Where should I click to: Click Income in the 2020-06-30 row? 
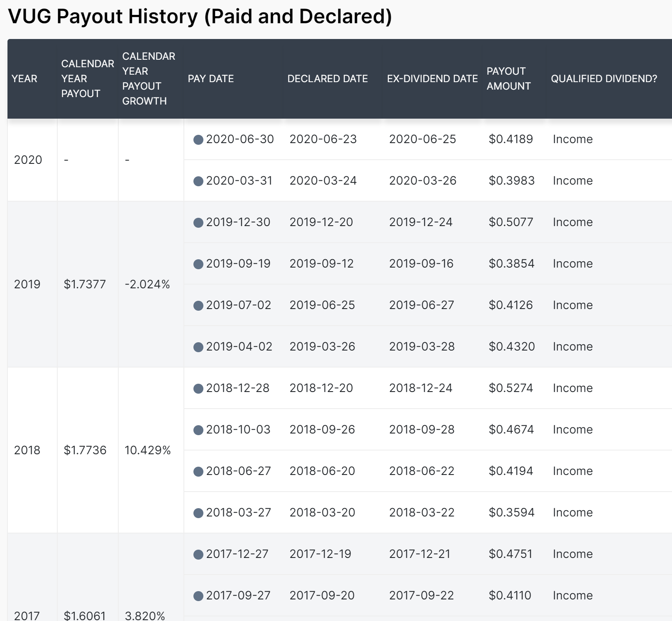pos(572,139)
